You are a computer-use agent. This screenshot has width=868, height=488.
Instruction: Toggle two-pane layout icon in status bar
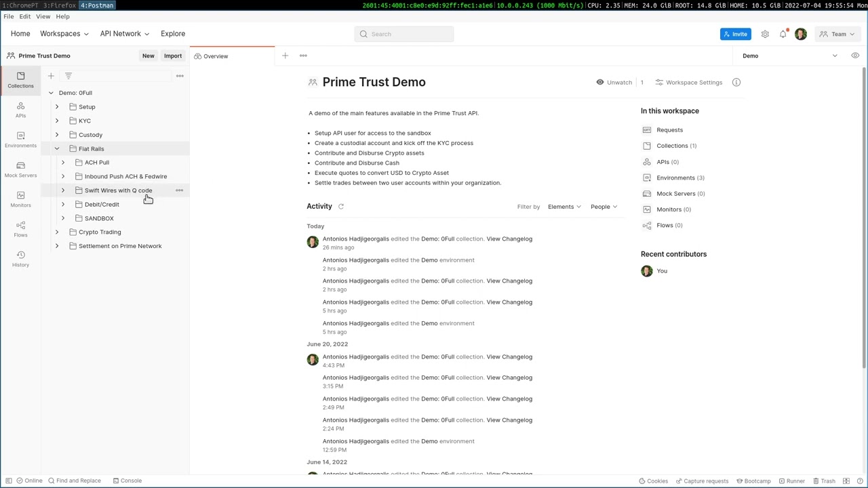(846, 481)
